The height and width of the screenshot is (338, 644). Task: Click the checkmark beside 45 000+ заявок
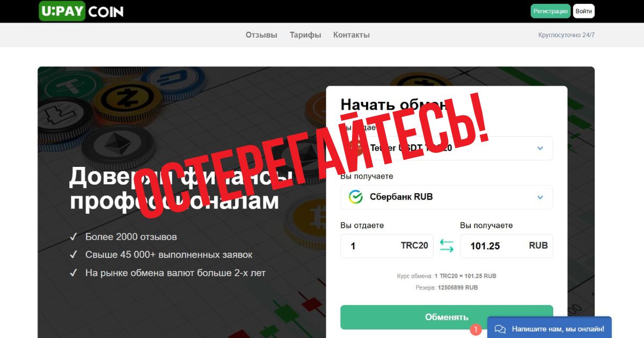click(74, 255)
